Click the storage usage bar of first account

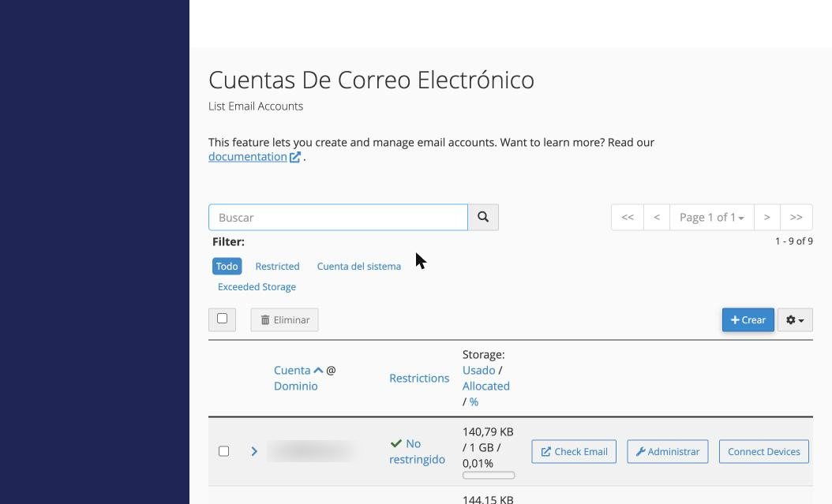pyautogui.click(x=489, y=476)
